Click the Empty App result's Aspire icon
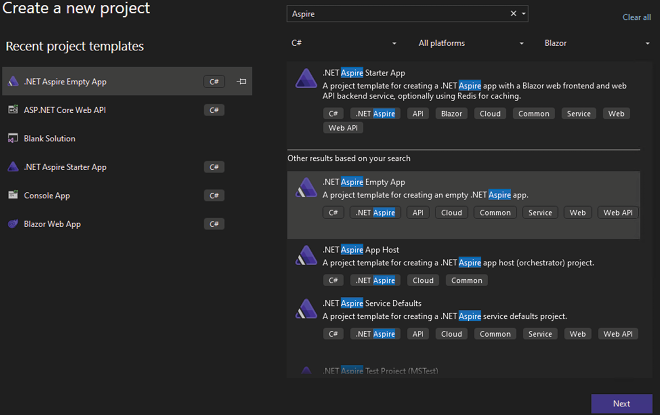The image size is (660, 415). [x=306, y=188]
